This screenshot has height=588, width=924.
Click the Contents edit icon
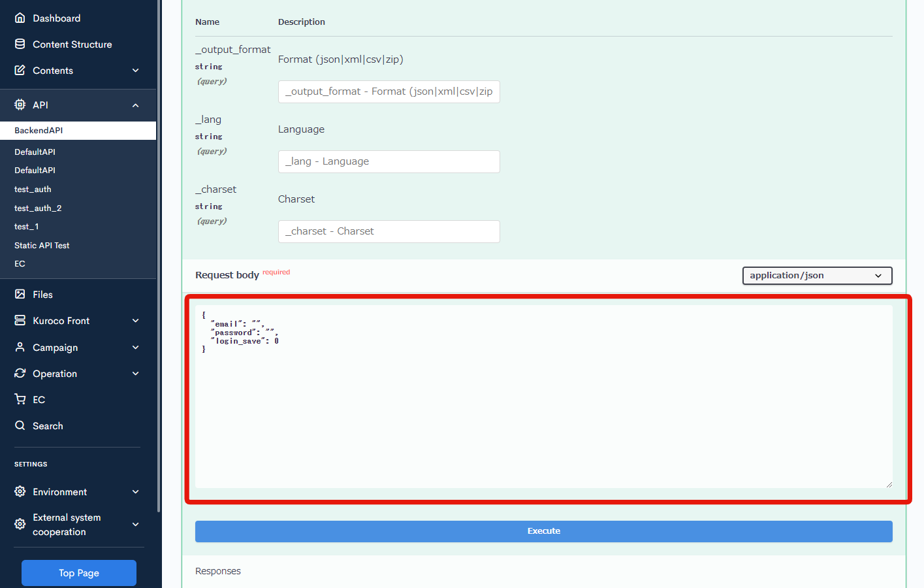point(20,71)
